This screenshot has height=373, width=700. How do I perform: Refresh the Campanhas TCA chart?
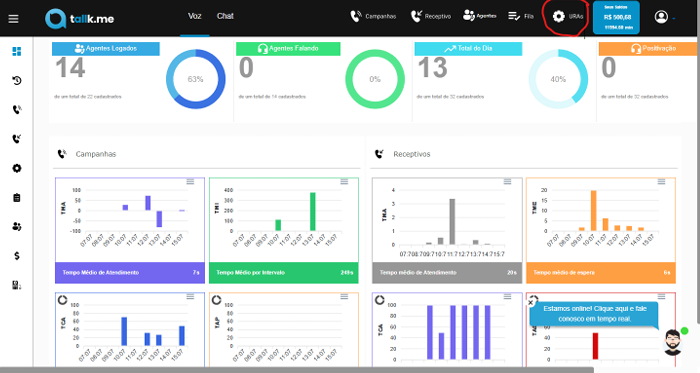tap(62, 300)
